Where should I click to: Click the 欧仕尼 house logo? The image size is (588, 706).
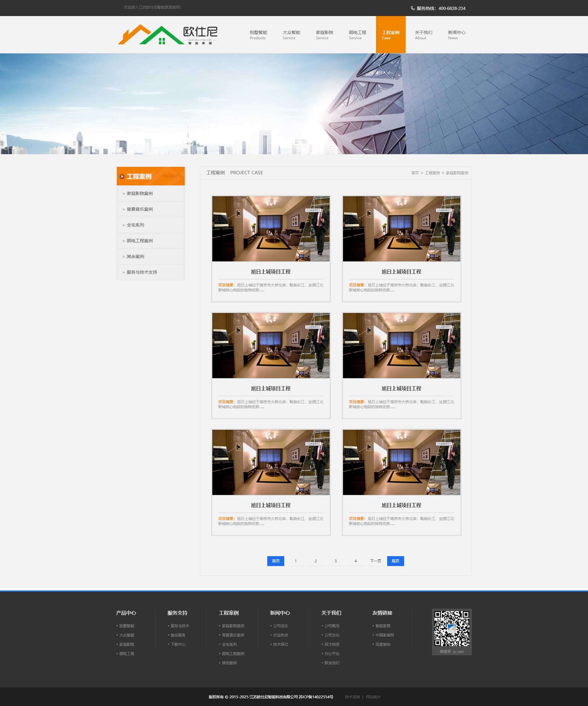(x=167, y=35)
